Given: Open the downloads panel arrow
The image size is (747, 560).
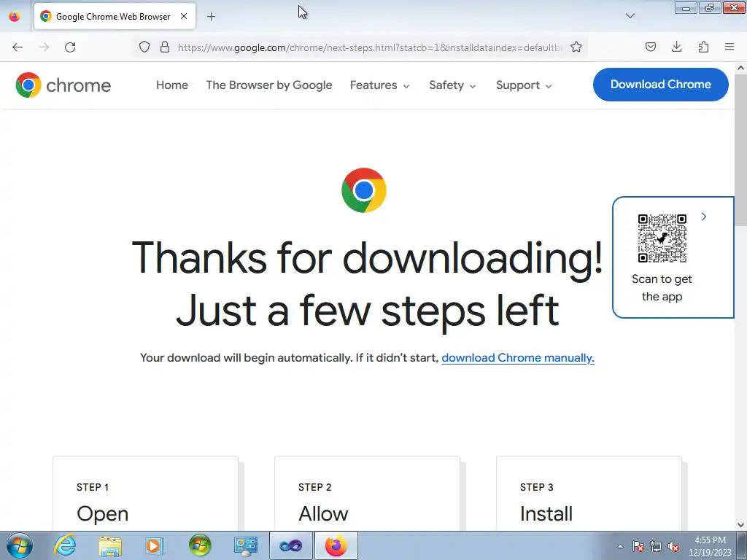Looking at the screenshot, I should pos(676,47).
